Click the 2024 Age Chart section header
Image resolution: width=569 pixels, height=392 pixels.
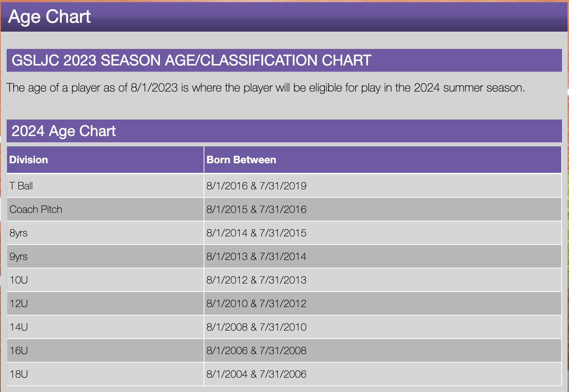pos(64,131)
